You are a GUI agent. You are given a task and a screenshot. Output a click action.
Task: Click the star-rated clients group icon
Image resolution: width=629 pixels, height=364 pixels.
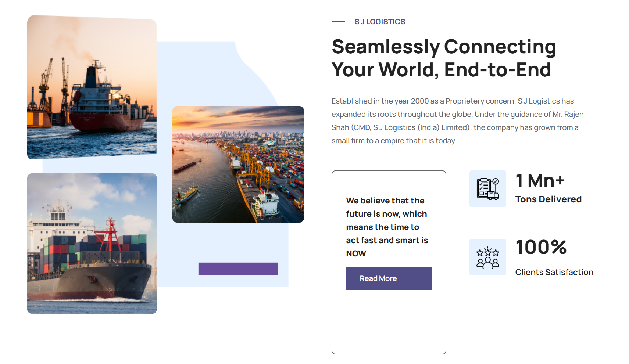(x=487, y=257)
